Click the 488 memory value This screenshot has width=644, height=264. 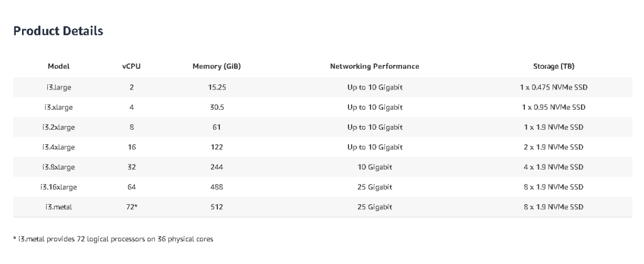[x=217, y=187]
